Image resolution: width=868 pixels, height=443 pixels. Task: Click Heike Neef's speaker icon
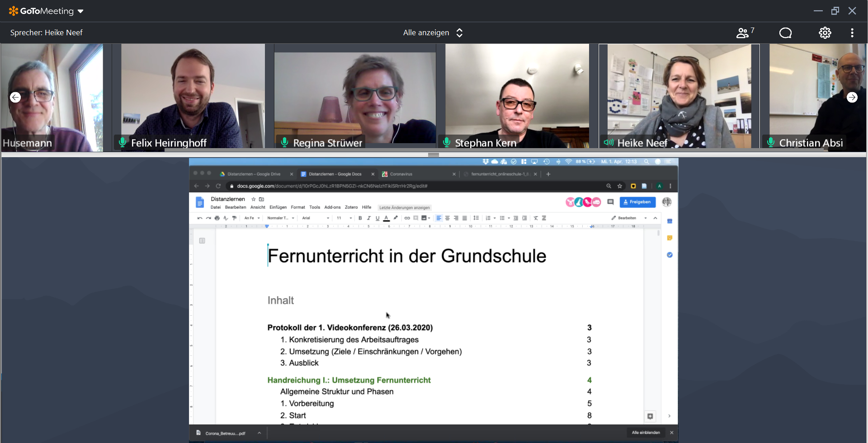609,143
